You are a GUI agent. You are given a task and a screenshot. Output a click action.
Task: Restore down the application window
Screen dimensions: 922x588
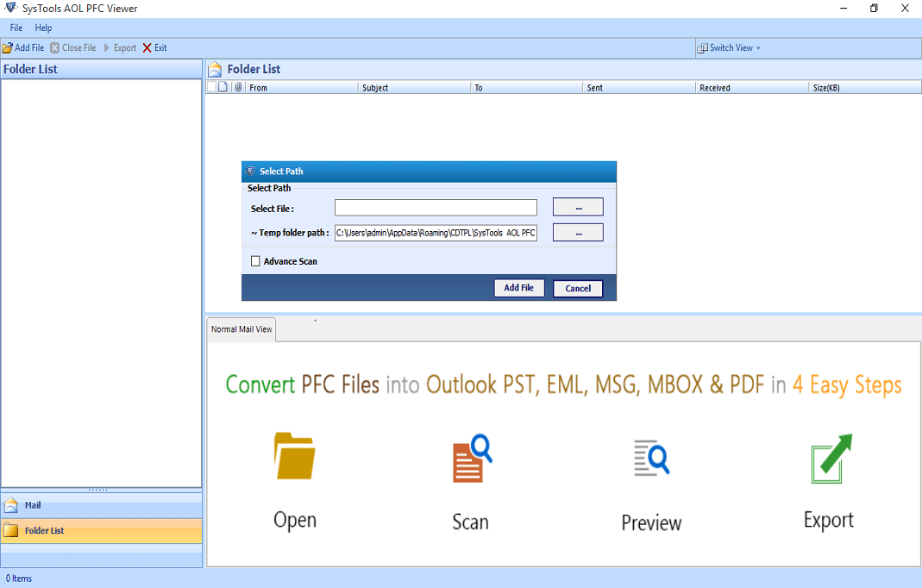874,9
